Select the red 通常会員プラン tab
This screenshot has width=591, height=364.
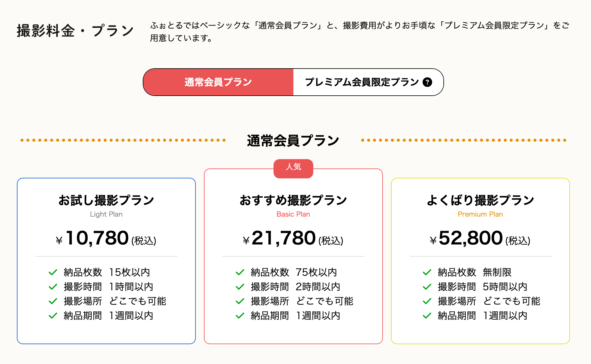218,82
